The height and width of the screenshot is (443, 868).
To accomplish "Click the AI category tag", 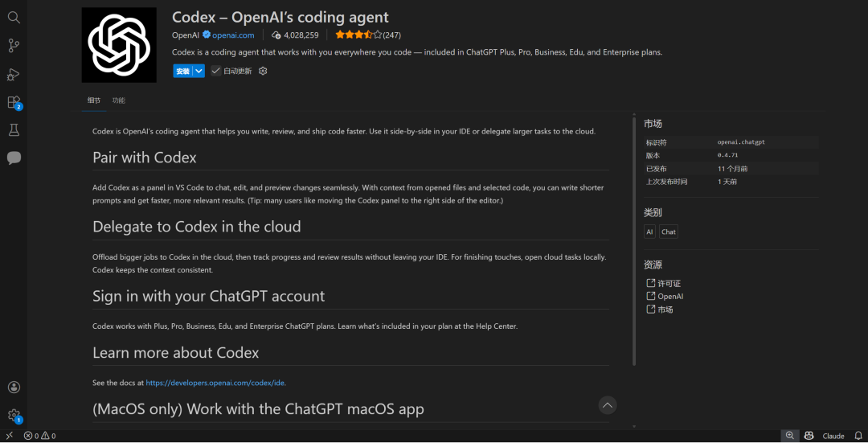I will 649,232.
